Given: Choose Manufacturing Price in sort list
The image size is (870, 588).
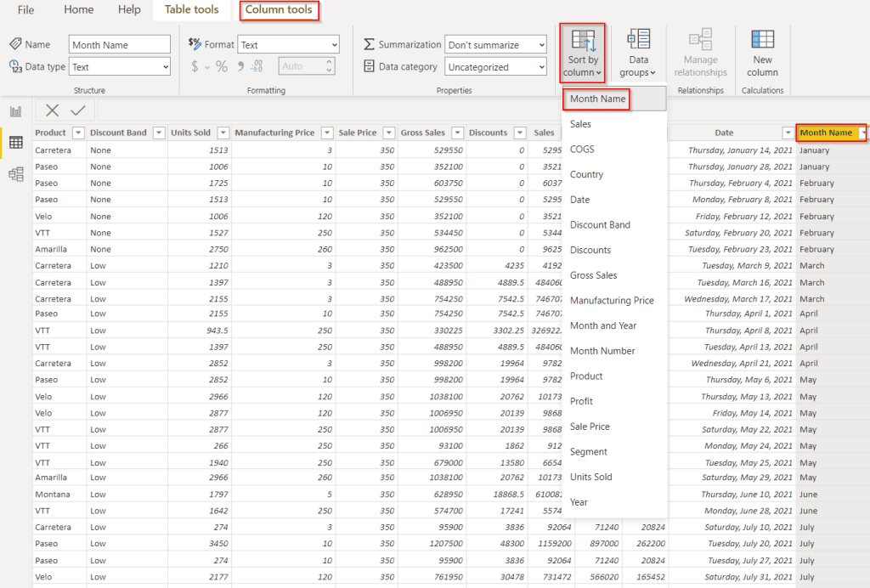Looking at the screenshot, I should point(614,301).
